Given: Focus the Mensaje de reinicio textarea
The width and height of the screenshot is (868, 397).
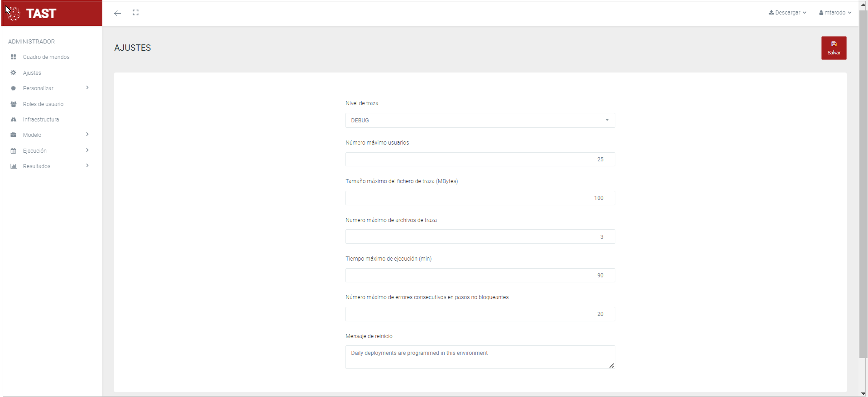Looking at the screenshot, I should pos(480,357).
